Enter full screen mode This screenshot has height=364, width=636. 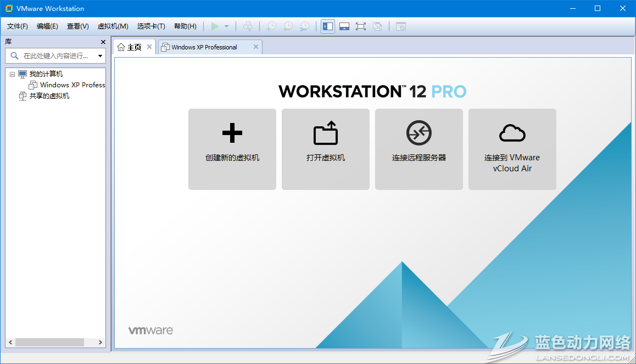(361, 26)
